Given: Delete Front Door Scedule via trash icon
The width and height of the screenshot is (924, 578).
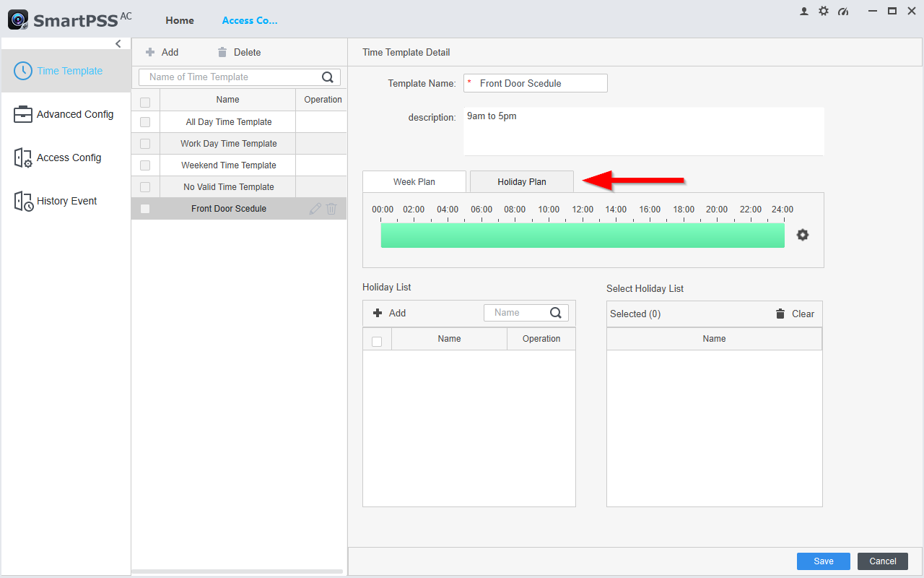Looking at the screenshot, I should coord(331,209).
